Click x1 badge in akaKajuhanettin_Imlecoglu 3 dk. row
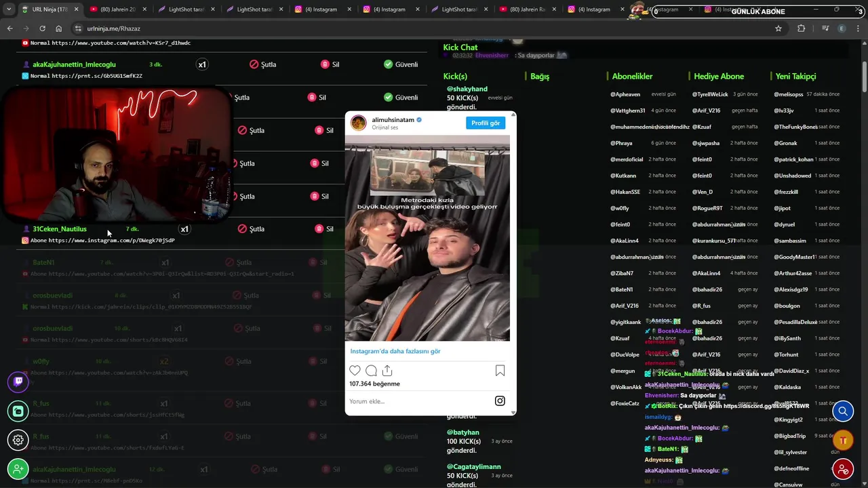 click(x=202, y=64)
